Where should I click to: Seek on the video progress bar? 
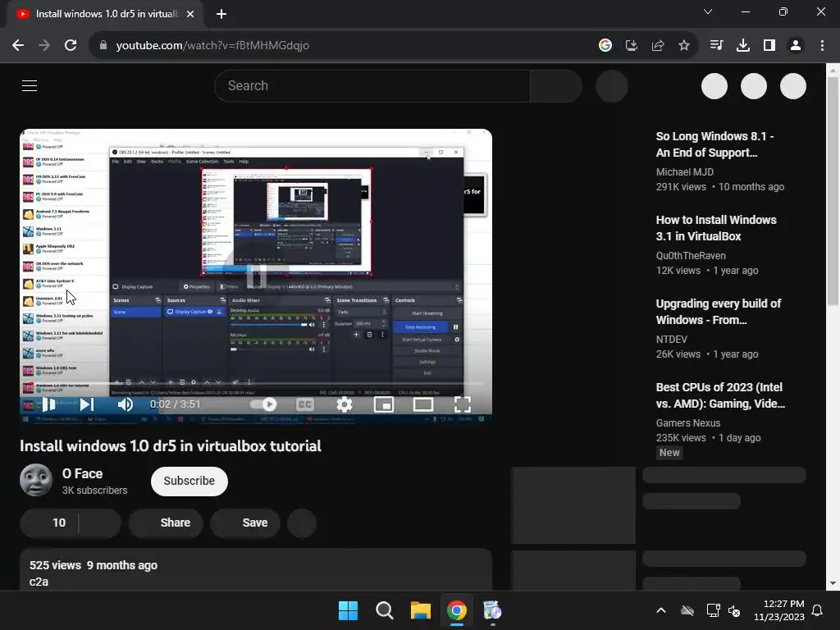click(x=256, y=384)
